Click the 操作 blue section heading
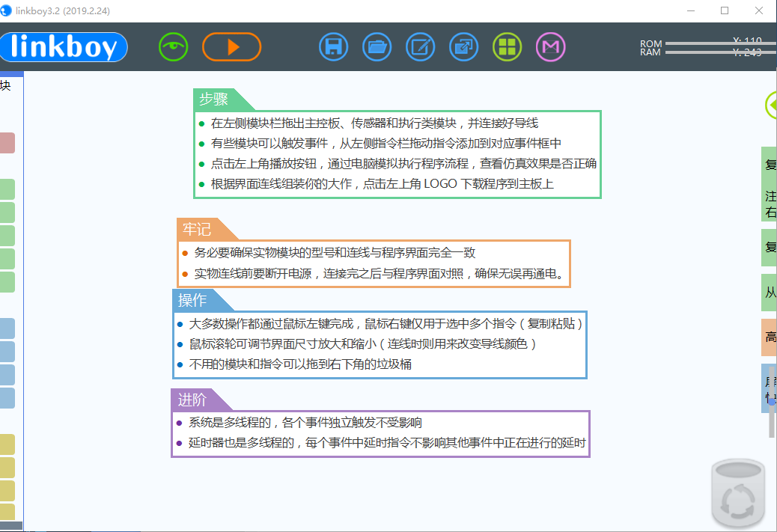777x532 pixels. (x=192, y=300)
